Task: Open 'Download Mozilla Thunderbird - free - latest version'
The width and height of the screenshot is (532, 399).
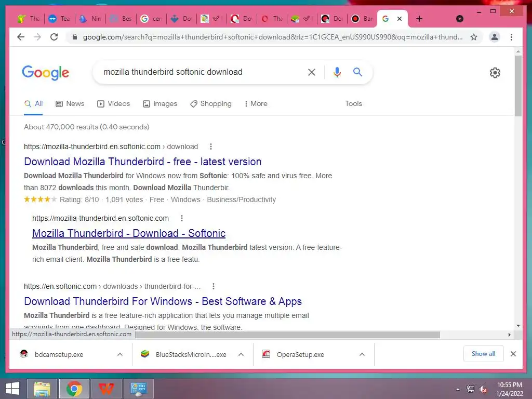Action: pyautogui.click(x=142, y=162)
